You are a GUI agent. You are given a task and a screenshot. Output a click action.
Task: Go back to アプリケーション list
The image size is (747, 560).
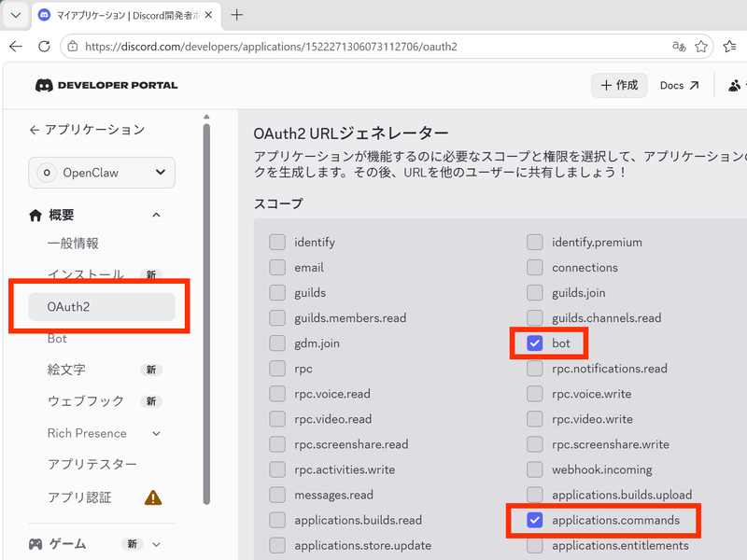click(87, 130)
